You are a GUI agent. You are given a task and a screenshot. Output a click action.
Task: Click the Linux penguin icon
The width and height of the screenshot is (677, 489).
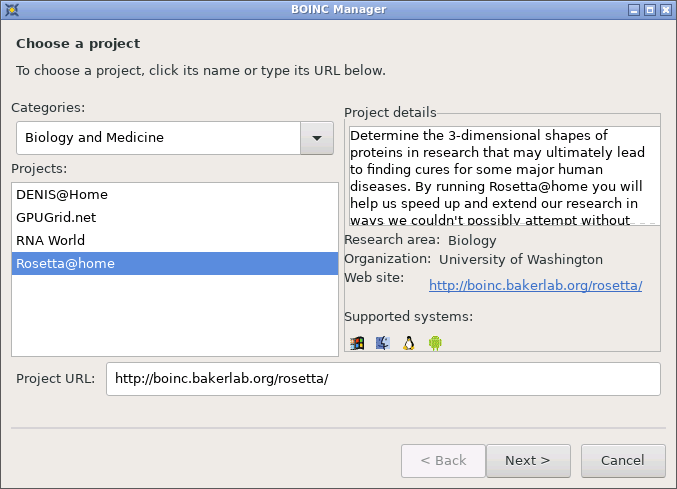[x=409, y=343]
